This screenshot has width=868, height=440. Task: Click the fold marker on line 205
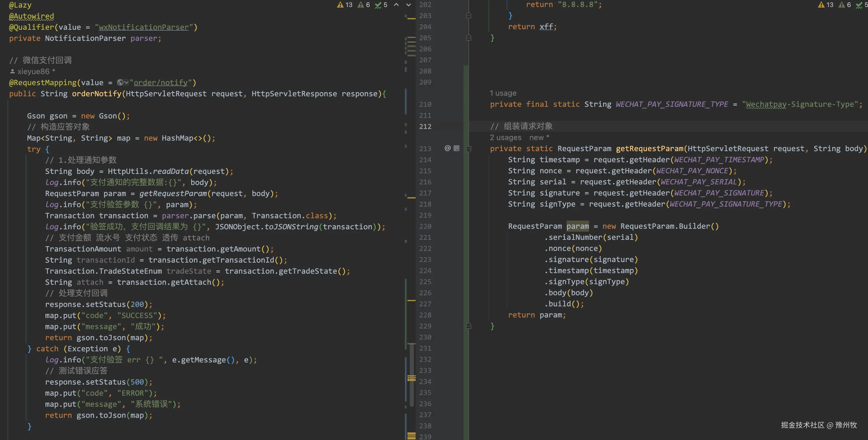point(469,38)
